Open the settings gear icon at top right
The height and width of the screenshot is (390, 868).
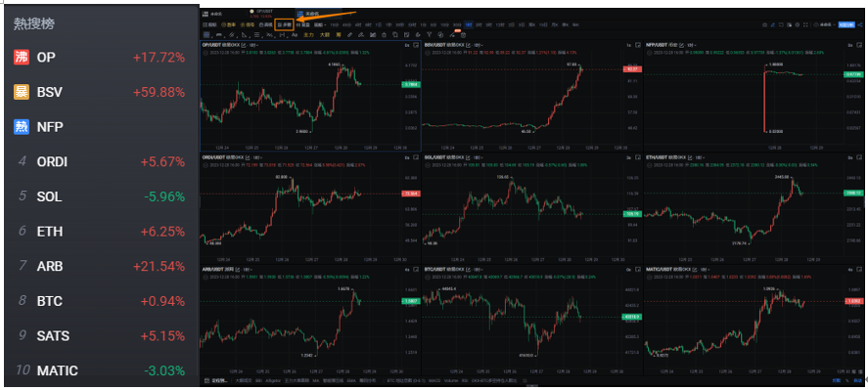(x=798, y=24)
